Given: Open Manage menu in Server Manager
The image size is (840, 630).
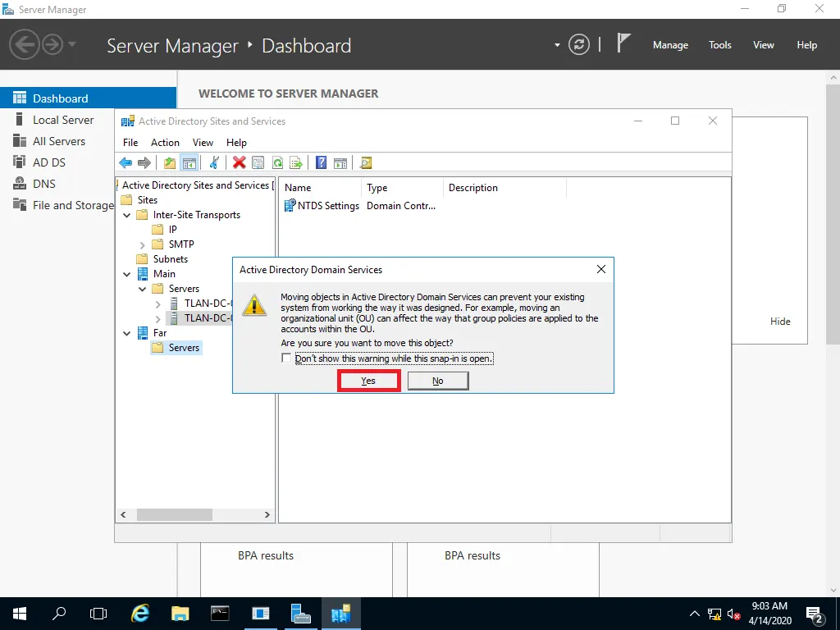Looking at the screenshot, I should point(670,45).
